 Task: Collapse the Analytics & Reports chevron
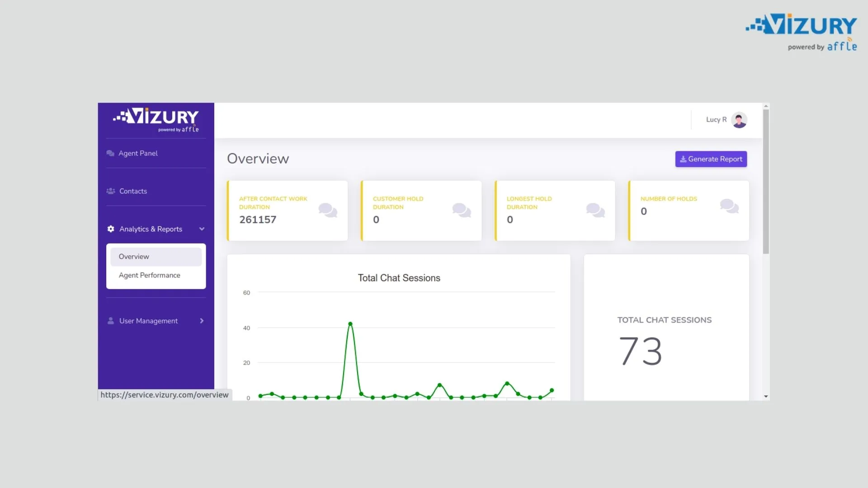coord(202,229)
